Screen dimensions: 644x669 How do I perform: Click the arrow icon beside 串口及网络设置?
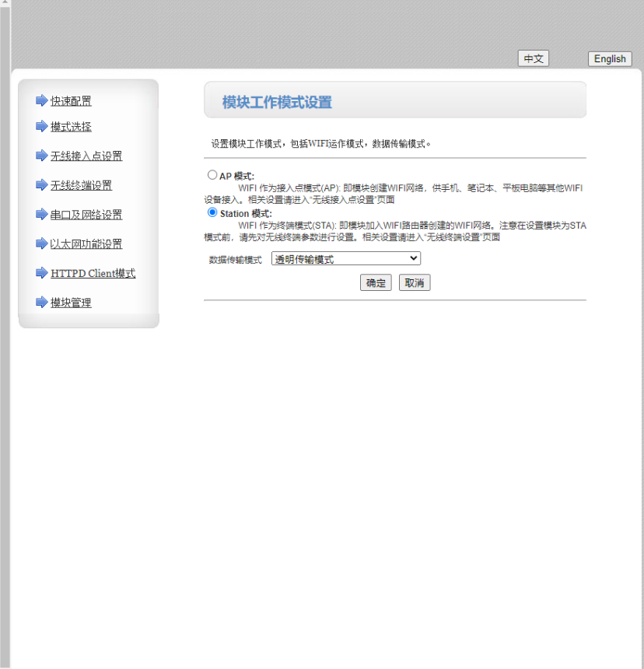42,214
